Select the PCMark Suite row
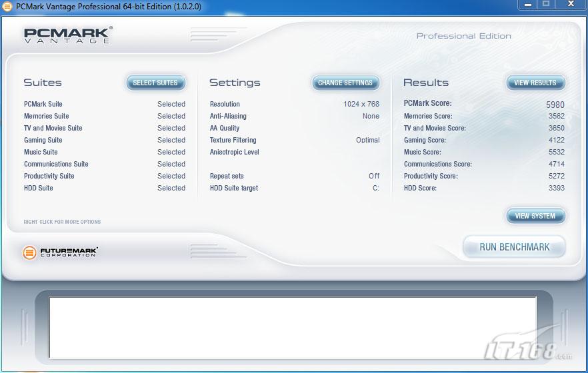 pos(105,104)
